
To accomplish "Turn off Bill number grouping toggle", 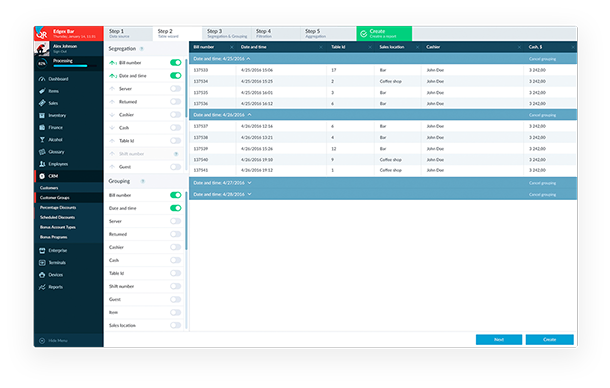I will point(176,195).
